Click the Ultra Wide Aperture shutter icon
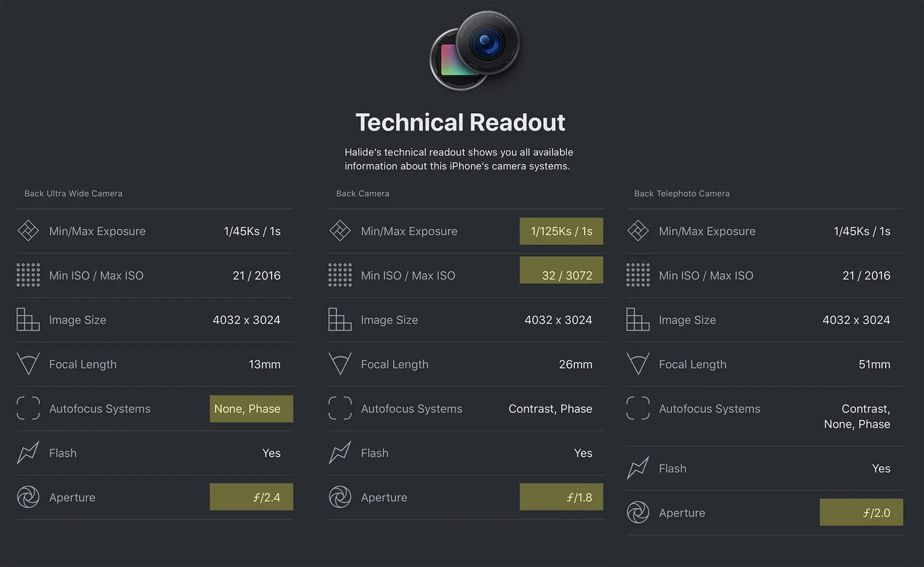Image resolution: width=924 pixels, height=567 pixels. point(28,497)
